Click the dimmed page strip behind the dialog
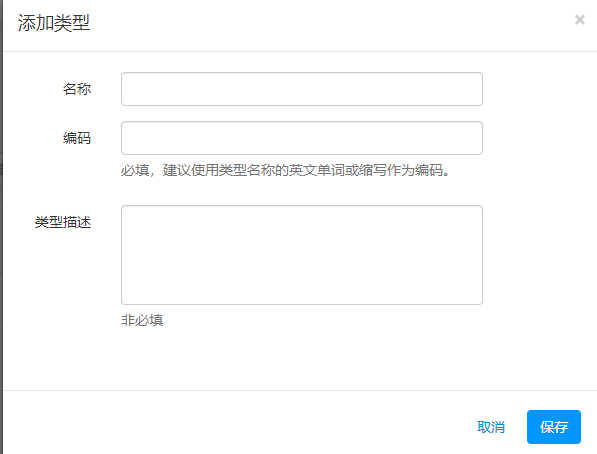 pos(1,227)
